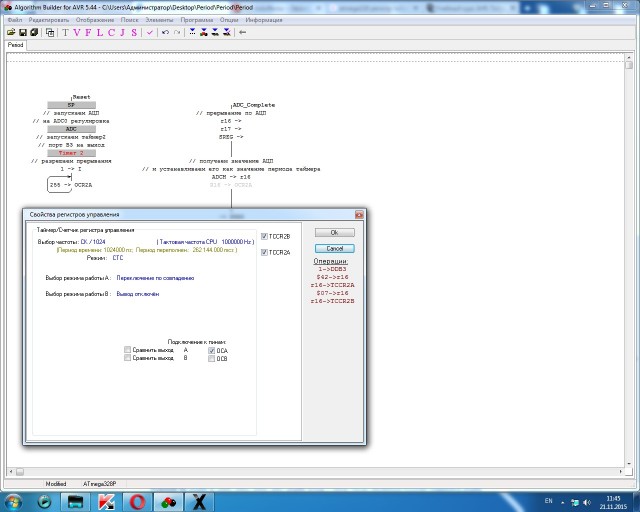640x512 pixels.
Task: Click the Undo arrow in the toolbar
Action: (x=165, y=32)
